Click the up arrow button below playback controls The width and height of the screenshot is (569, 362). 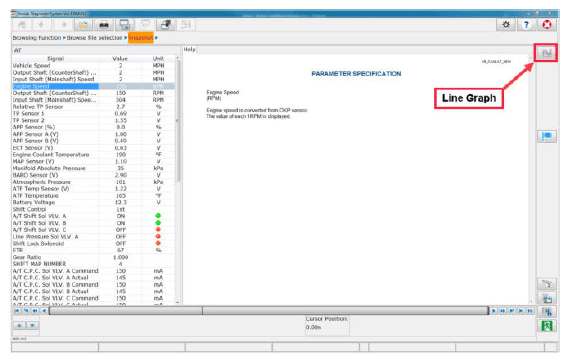click(x=20, y=325)
